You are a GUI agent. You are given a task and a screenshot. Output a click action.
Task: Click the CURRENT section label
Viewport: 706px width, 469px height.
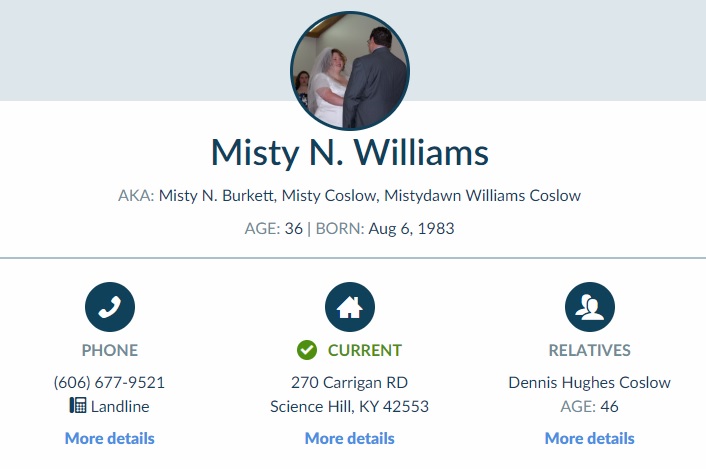(x=365, y=350)
